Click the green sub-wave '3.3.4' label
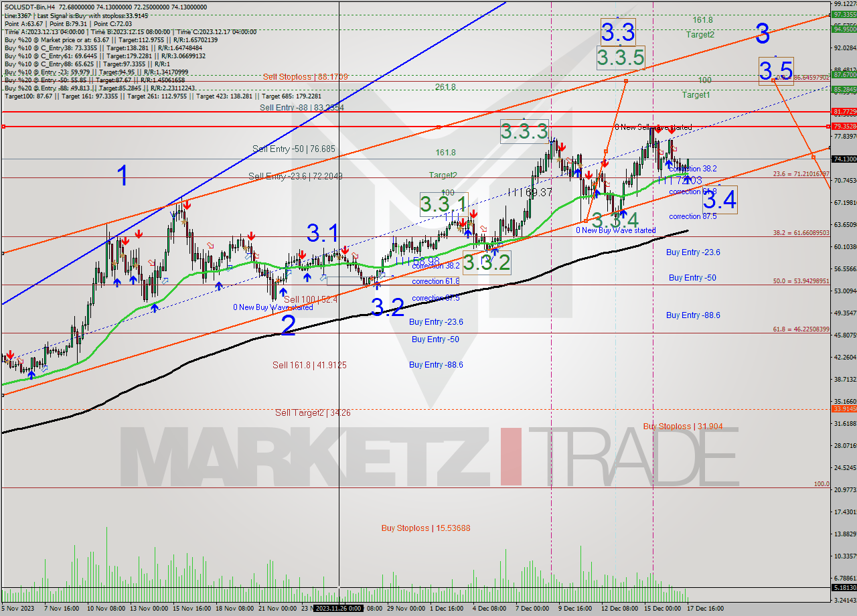The height and width of the screenshot is (616, 857). coord(615,220)
